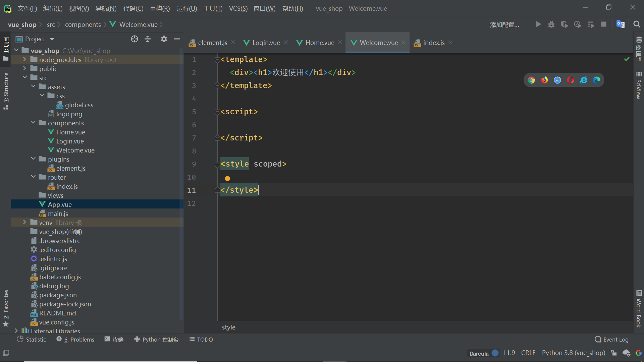Open preview in Safari browser icon
The height and width of the screenshot is (362, 644).
[557, 80]
